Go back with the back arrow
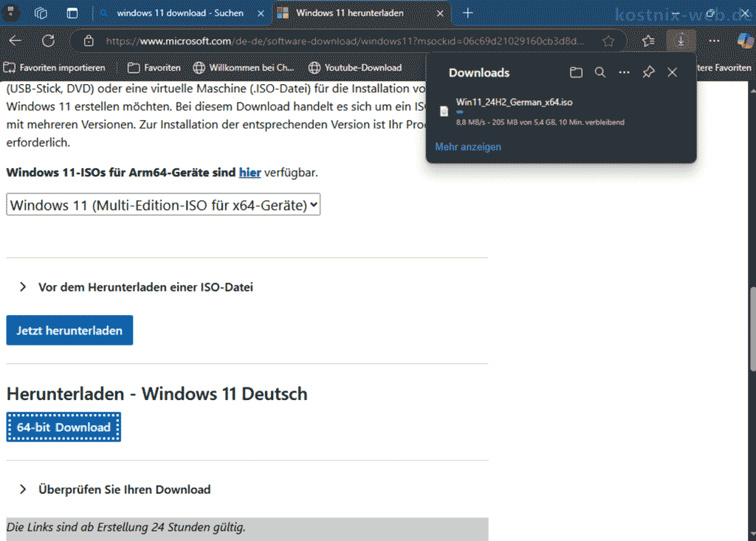Viewport: 756px width, 541px height. click(x=16, y=41)
